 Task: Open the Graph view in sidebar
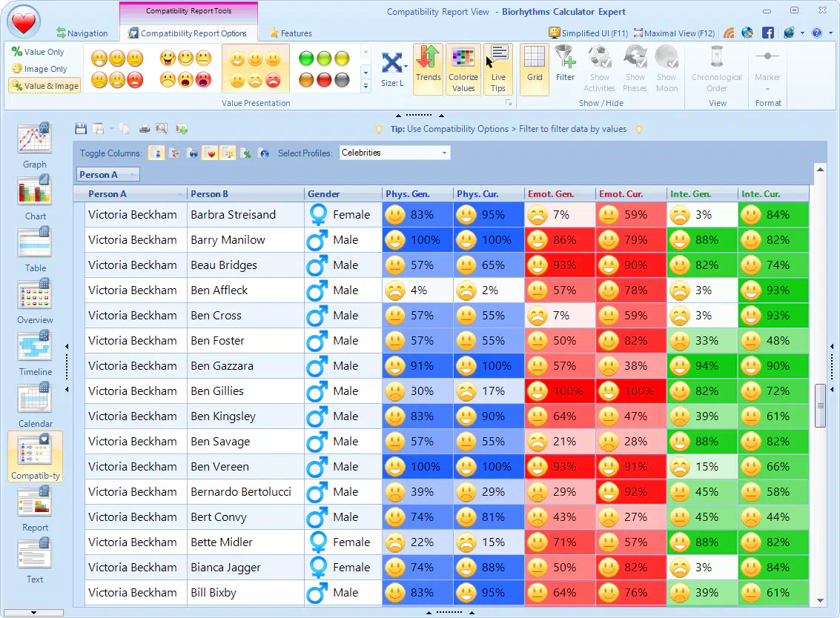pos(35,146)
